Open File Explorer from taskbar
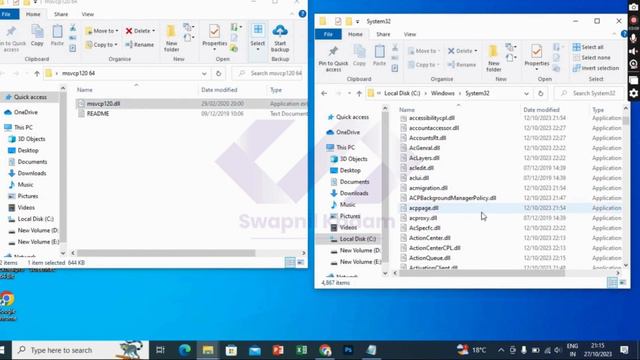640x360 pixels. (208, 350)
